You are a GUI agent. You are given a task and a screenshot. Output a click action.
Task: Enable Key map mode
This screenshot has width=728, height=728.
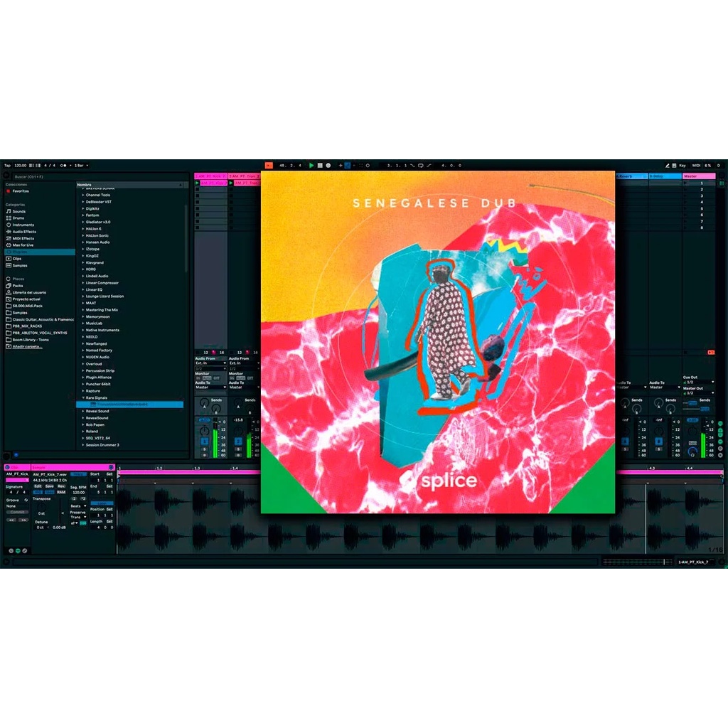tap(682, 165)
